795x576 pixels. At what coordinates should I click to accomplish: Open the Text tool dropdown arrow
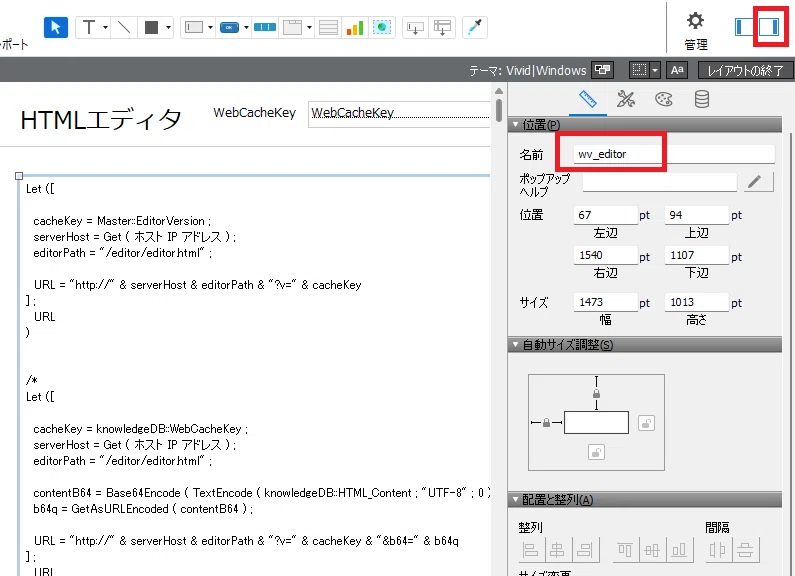[105, 27]
